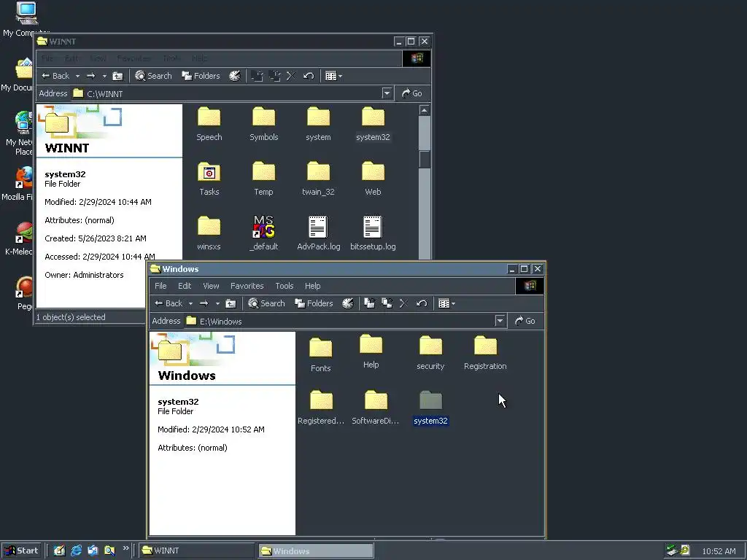Switch to WINNT taskbar button

point(196,551)
